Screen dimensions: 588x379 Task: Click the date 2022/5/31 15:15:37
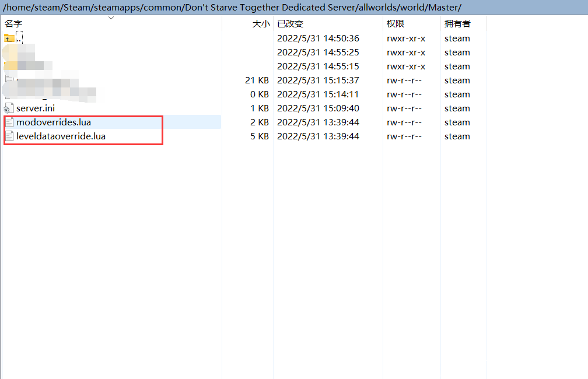pos(318,80)
